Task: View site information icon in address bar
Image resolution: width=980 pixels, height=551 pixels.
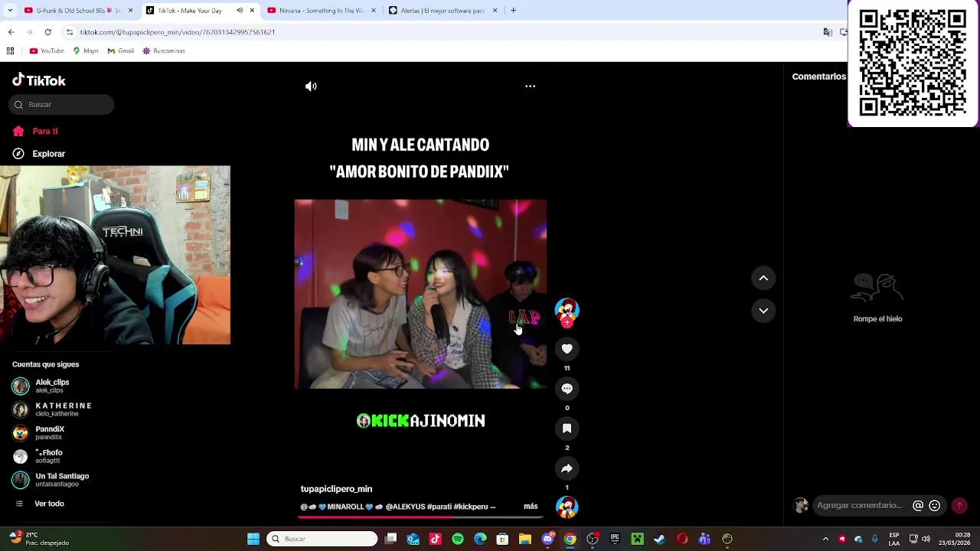Action: pos(70,32)
